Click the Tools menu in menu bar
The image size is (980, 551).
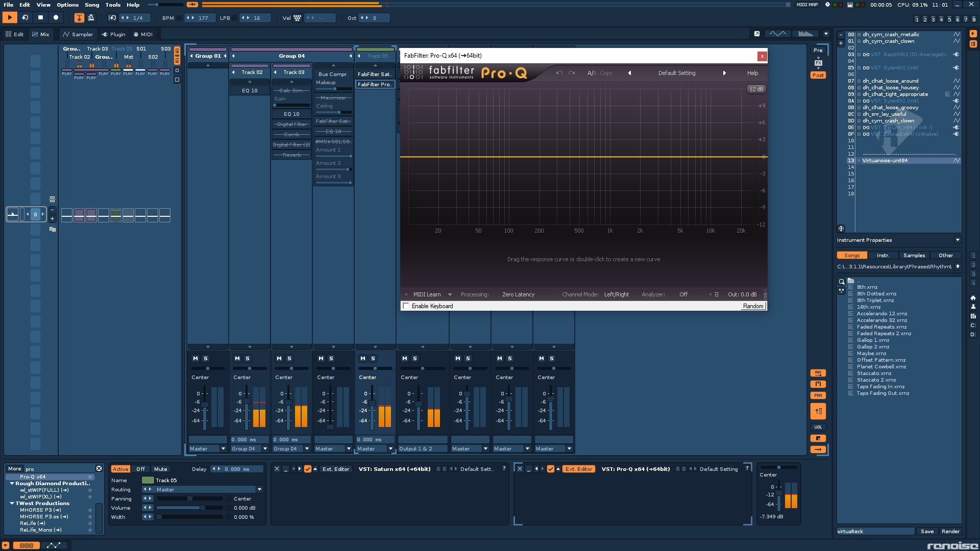coord(112,5)
